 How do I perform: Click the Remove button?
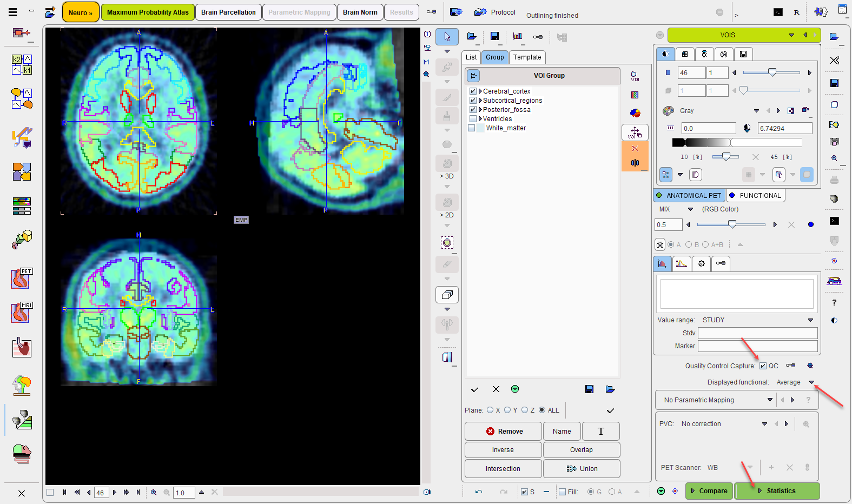pos(503,432)
